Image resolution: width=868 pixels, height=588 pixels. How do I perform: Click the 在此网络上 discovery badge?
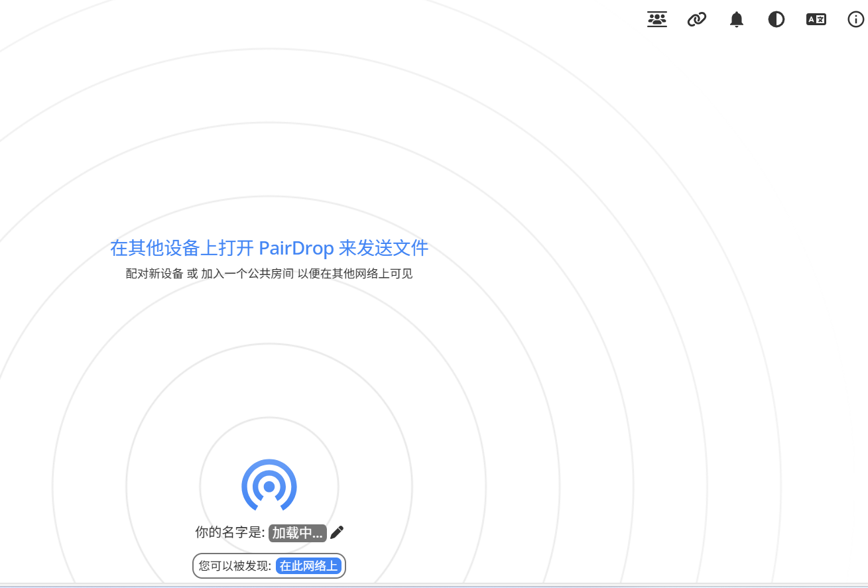click(308, 565)
